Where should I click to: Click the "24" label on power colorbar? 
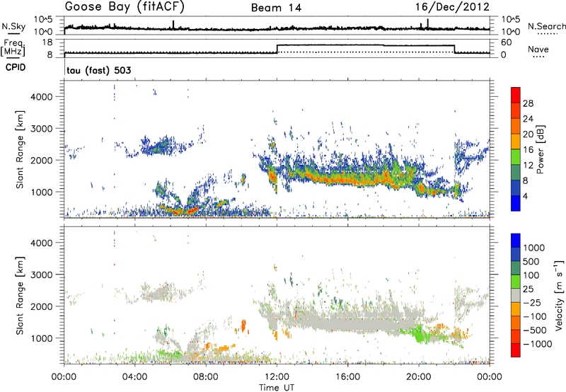click(528, 119)
